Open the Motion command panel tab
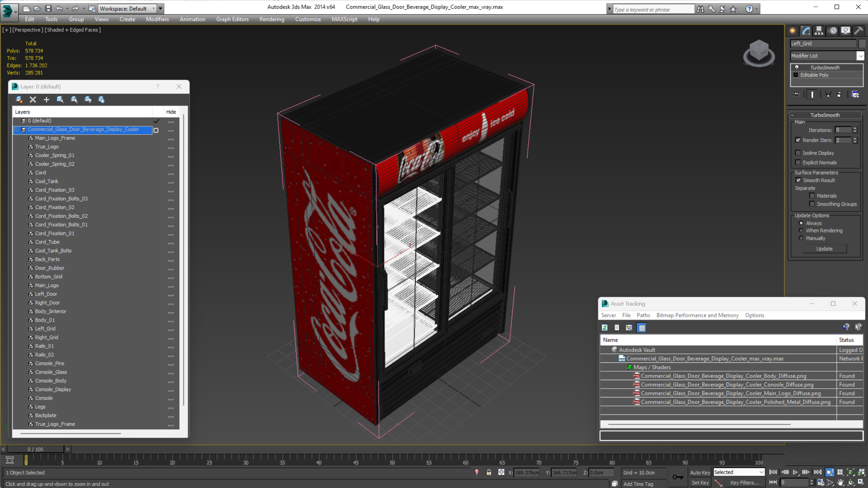The height and width of the screenshot is (488, 868). pyautogui.click(x=833, y=31)
